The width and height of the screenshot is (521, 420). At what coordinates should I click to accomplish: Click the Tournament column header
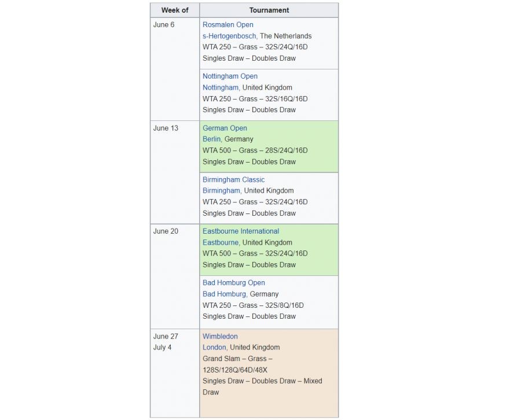[x=269, y=10]
